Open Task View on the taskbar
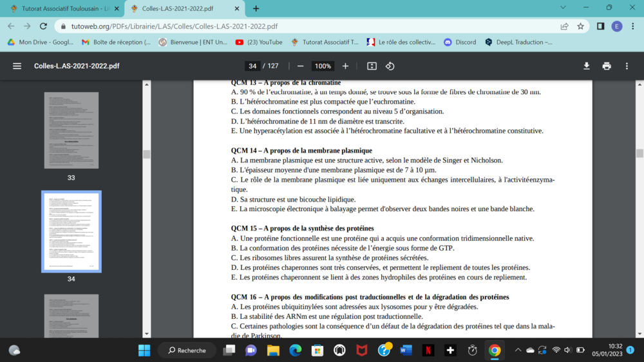This screenshot has width=644, height=362. tap(229, 350)
